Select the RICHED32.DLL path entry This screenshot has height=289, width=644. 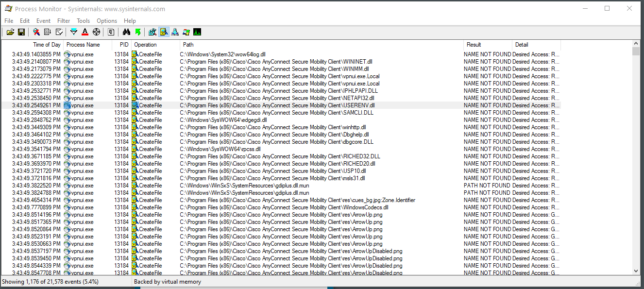(x=280, y=156)
